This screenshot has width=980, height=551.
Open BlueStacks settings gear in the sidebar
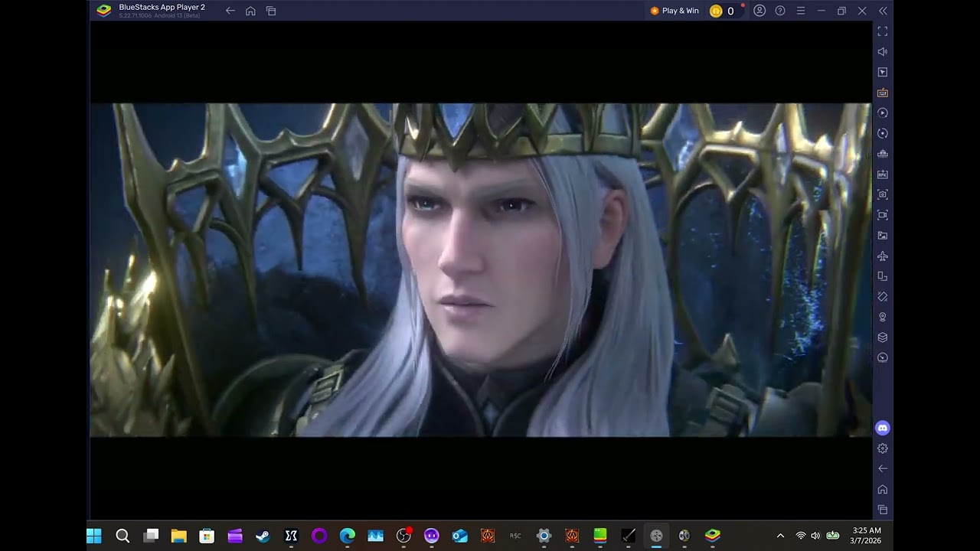click(x=883, y=448)
